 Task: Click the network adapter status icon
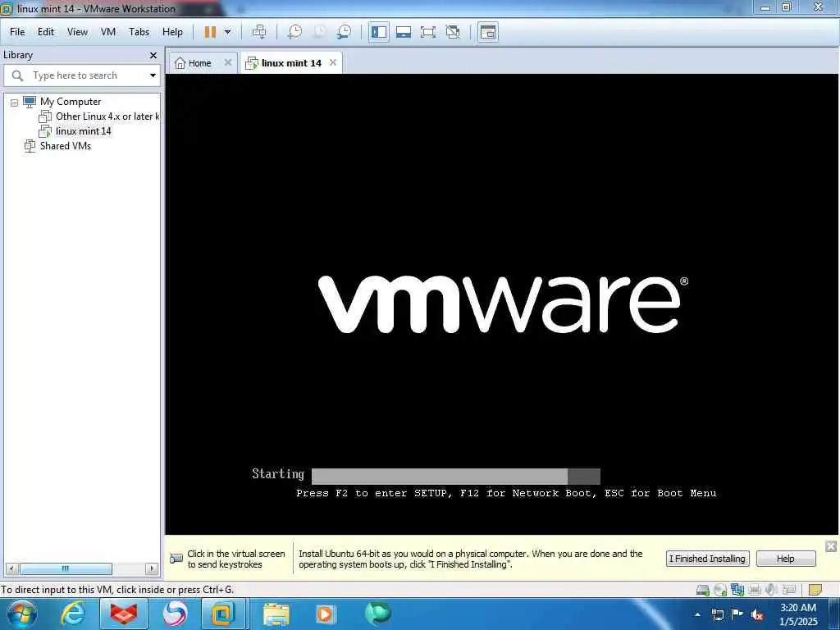pyautogui.click(x=737, y=590)
